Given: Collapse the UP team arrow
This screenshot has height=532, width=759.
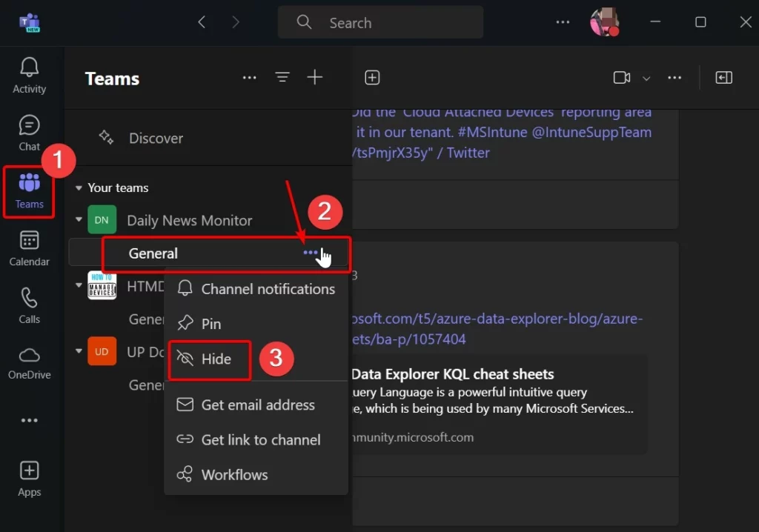Looking at the screenshot, I should click(79, 351).
